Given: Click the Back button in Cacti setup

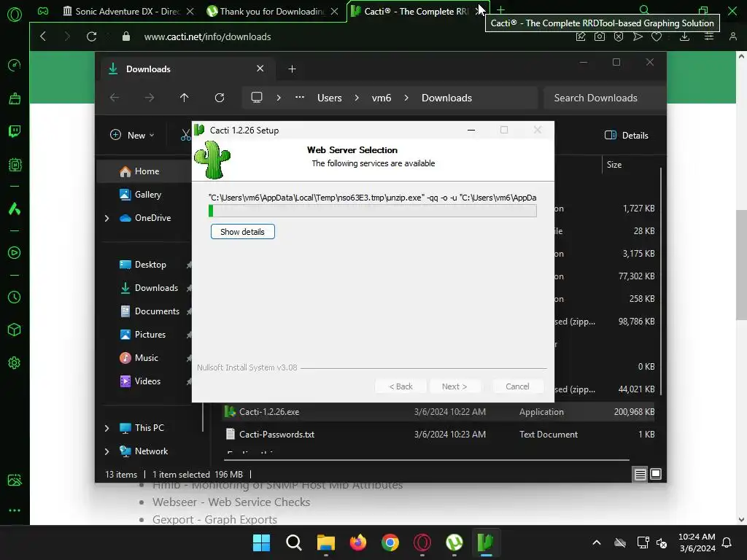Looking at the screenshot, I should click(x=400, y=386).
